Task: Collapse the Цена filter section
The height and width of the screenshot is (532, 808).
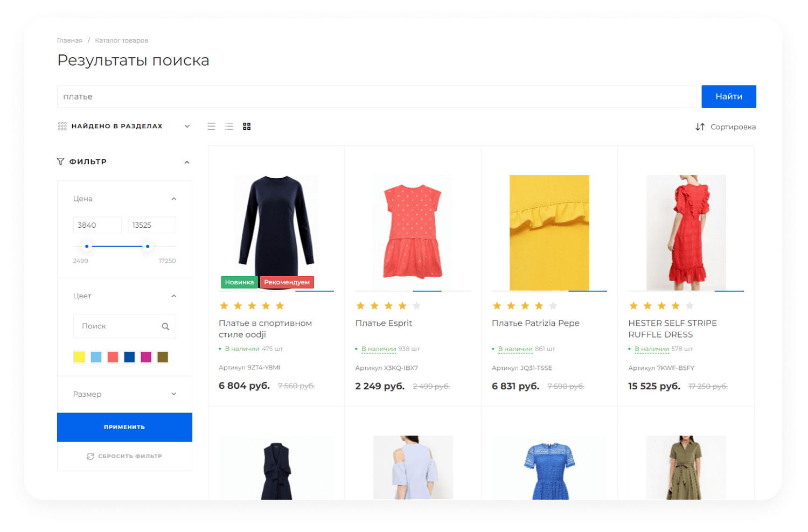Action: coord(173,199)
